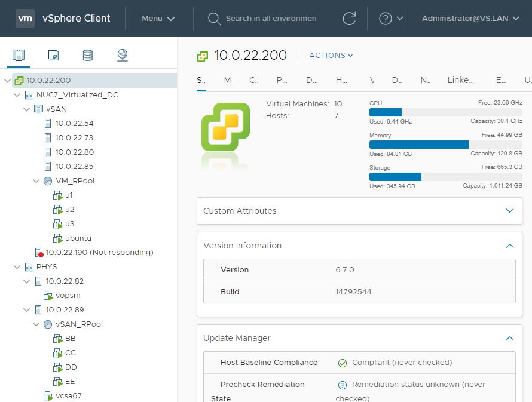Click the vcsa67 virtual machine icon
Image resolution: width=532 pixels, height=402 pixels.
48,396
